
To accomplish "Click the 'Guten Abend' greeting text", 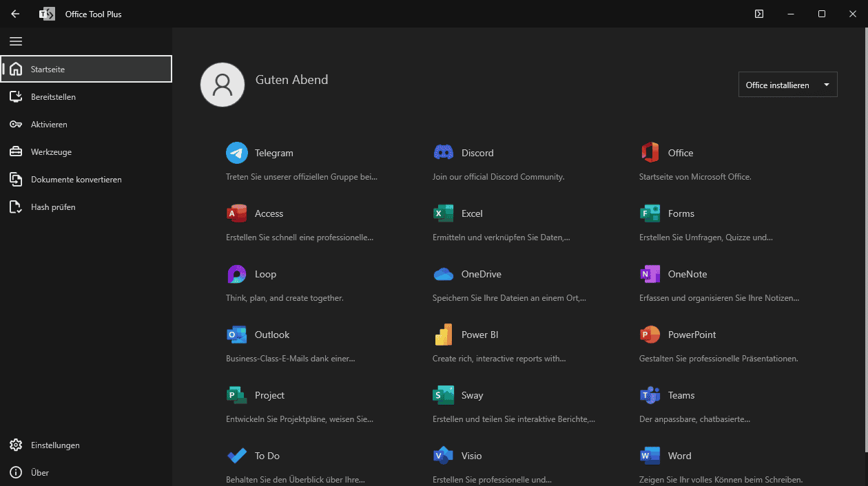I will (x=292, y=80).
